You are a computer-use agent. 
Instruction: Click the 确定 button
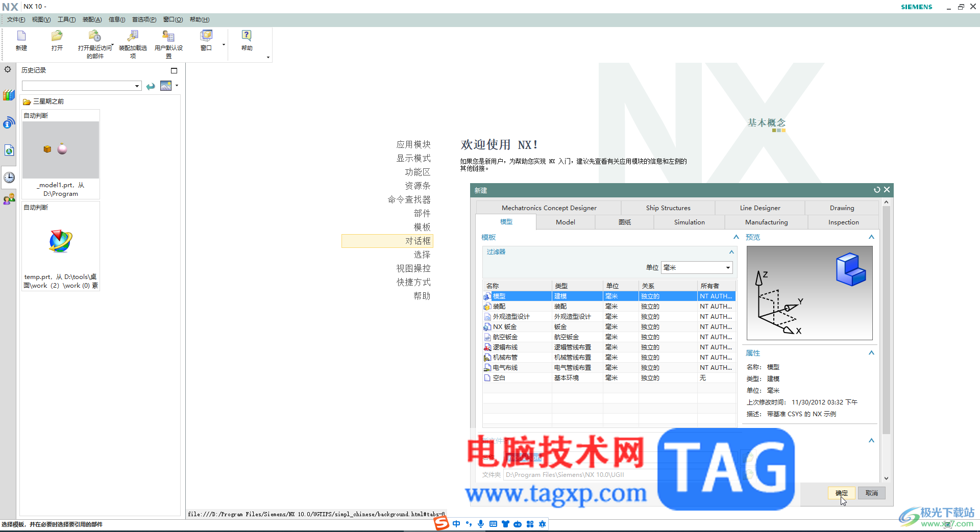[x=842, y=493]
